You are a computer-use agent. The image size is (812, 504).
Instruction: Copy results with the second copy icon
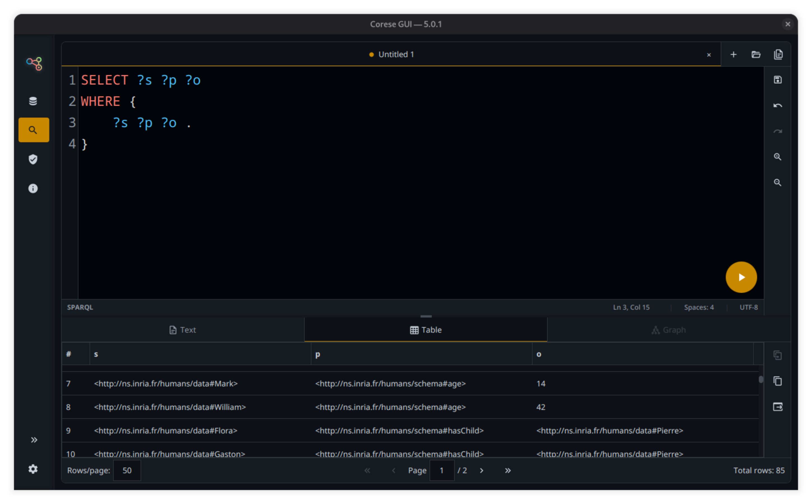(777, 381)
